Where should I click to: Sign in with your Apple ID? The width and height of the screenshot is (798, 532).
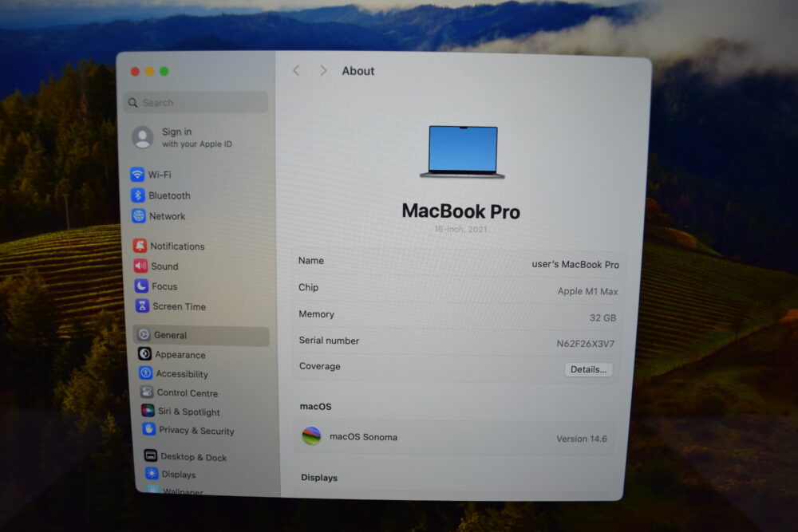point(197,137)
